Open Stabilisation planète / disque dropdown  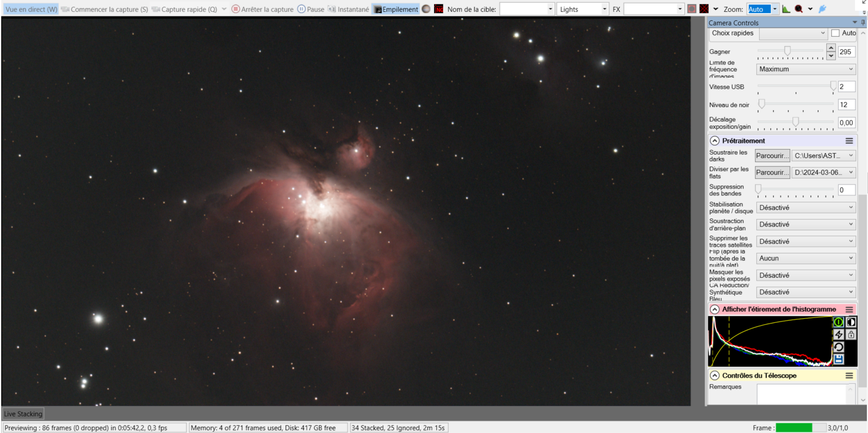pyautogui.click(x=806, y=208)
